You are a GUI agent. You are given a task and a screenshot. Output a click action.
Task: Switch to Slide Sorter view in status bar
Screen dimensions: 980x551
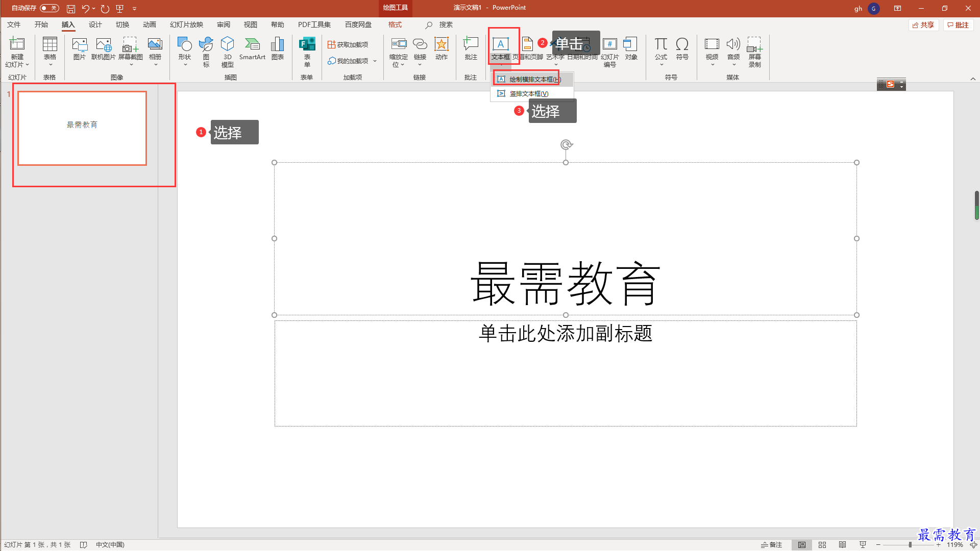click(822, 545)
